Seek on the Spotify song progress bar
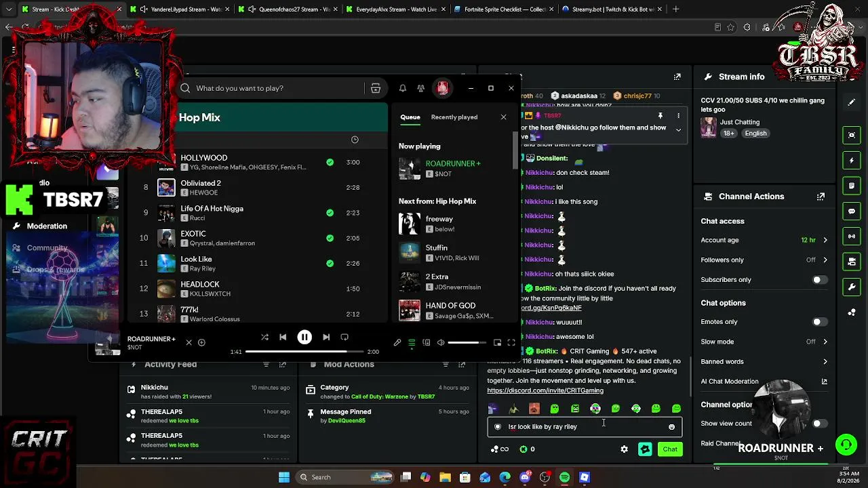 304,352
